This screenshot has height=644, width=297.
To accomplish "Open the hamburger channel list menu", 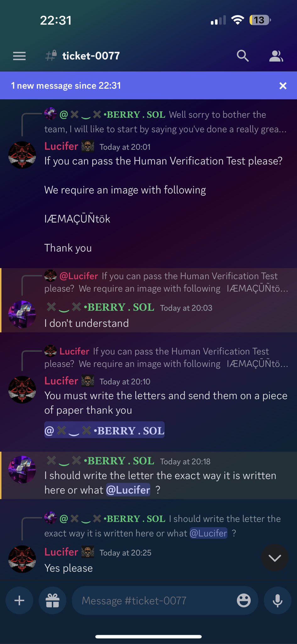I will (x=19, y=56).
